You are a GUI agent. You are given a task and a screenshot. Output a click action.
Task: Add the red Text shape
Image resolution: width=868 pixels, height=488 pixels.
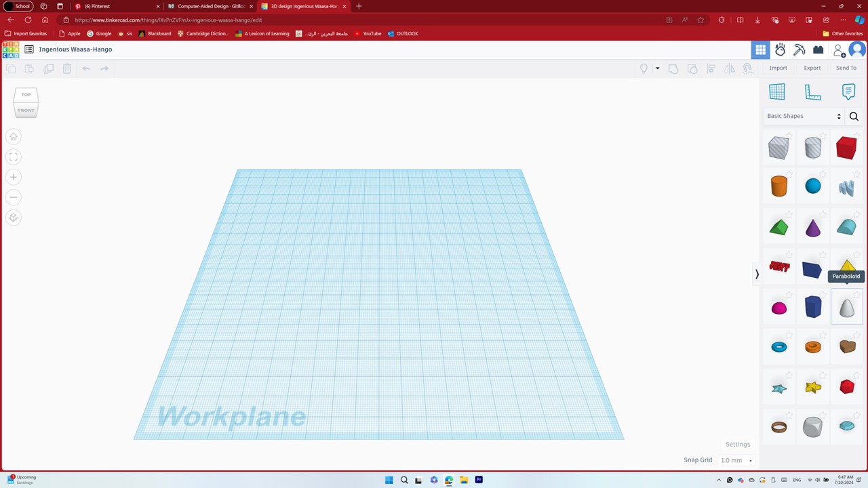point(779,267)
